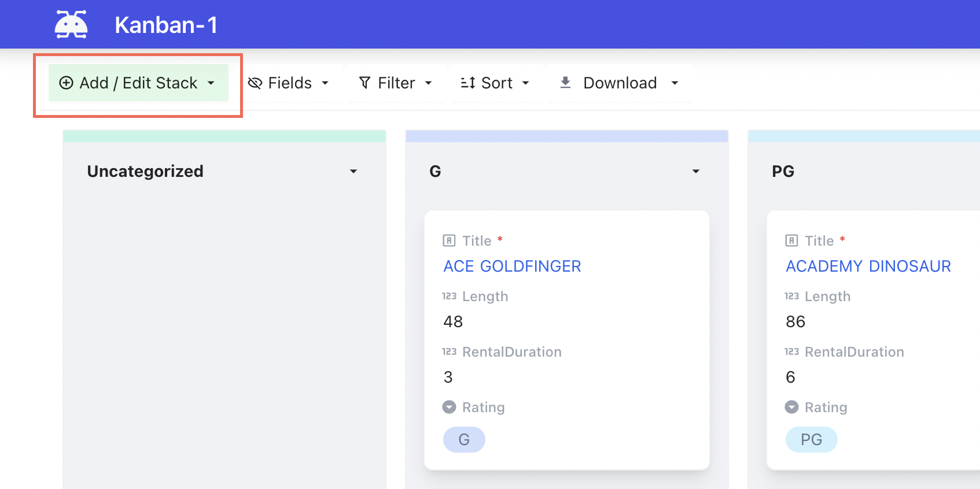980x489 pixels.
Task: Click the funnel Filter icon
Action: (364, 83)
